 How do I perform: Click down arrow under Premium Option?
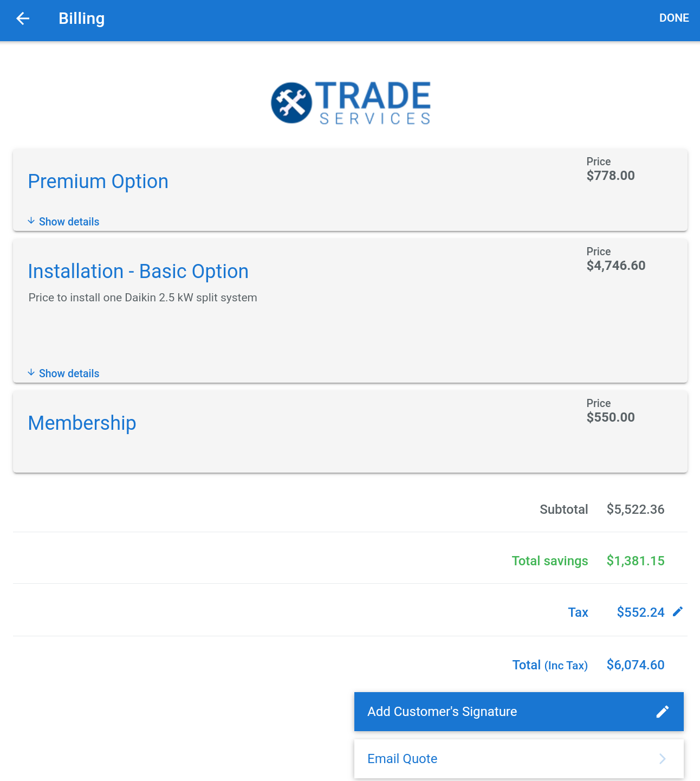coord(31,221)
